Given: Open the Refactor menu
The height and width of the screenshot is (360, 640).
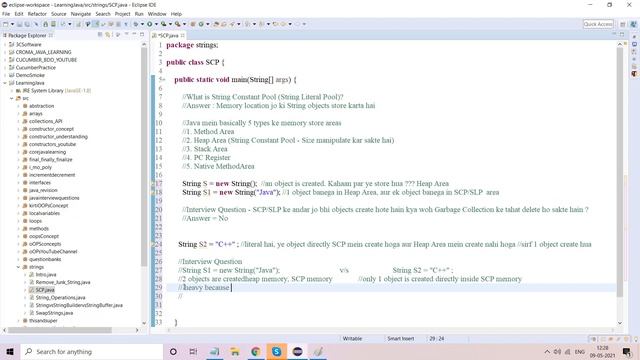Looking at the screenshot, I should (x=37, y=14).
